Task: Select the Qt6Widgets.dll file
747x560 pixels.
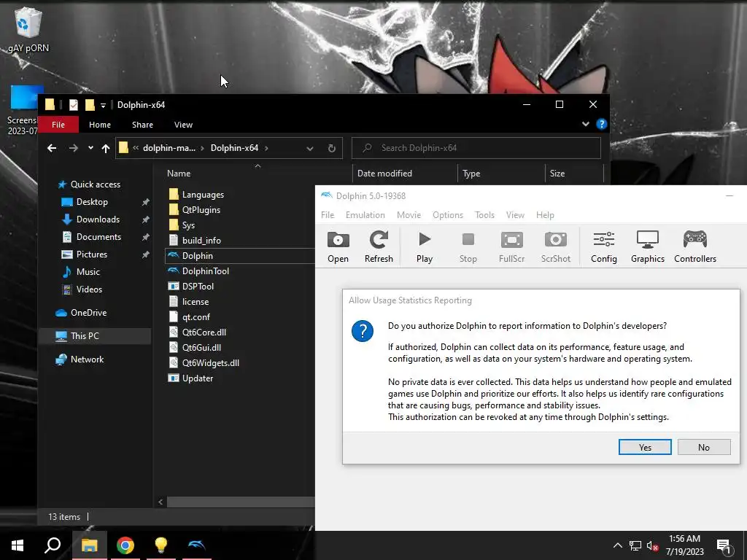Action: click(204, 362)
